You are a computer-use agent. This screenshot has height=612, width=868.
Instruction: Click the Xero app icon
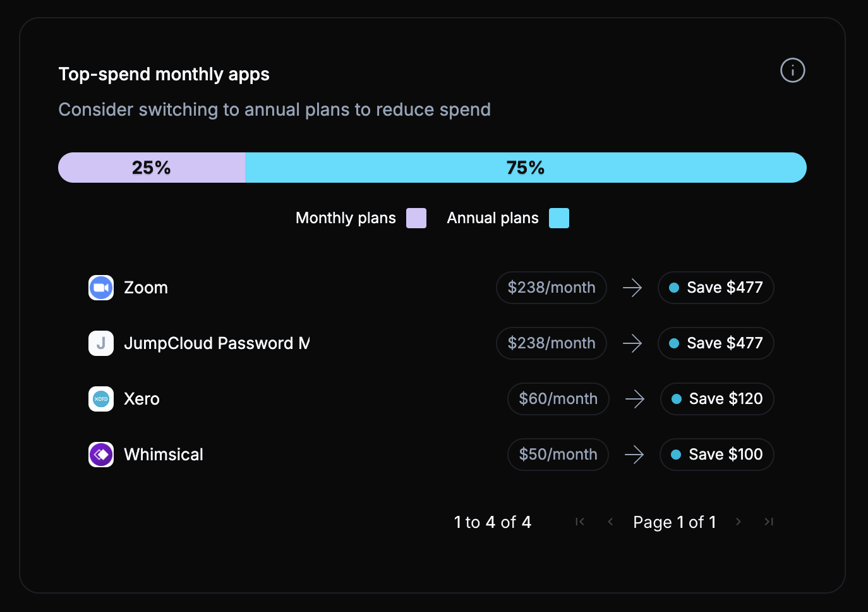(x=101, y=399)
